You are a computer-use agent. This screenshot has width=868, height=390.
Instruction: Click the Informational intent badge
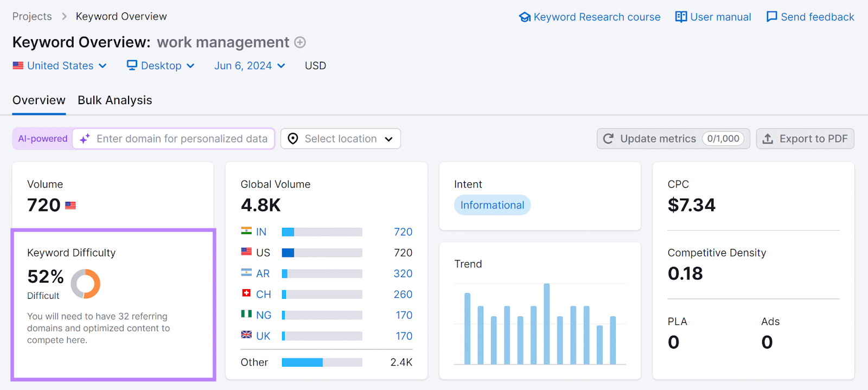point(492,205)
